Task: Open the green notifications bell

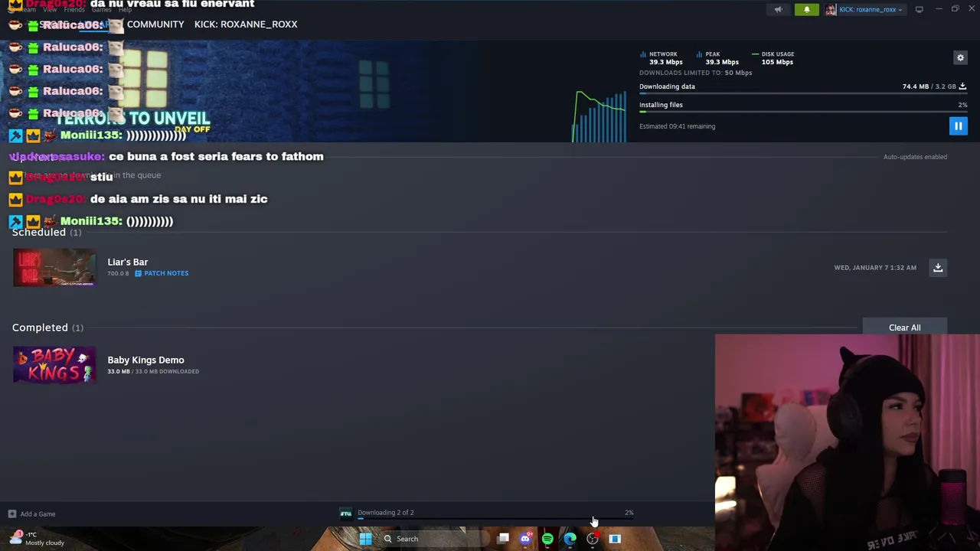Action: [x=806, y=9]
